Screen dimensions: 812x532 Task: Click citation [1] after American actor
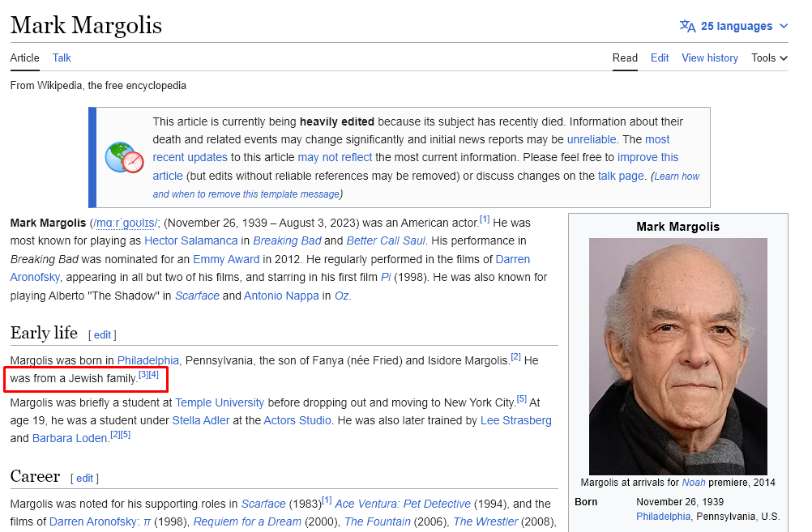[484, 219]
